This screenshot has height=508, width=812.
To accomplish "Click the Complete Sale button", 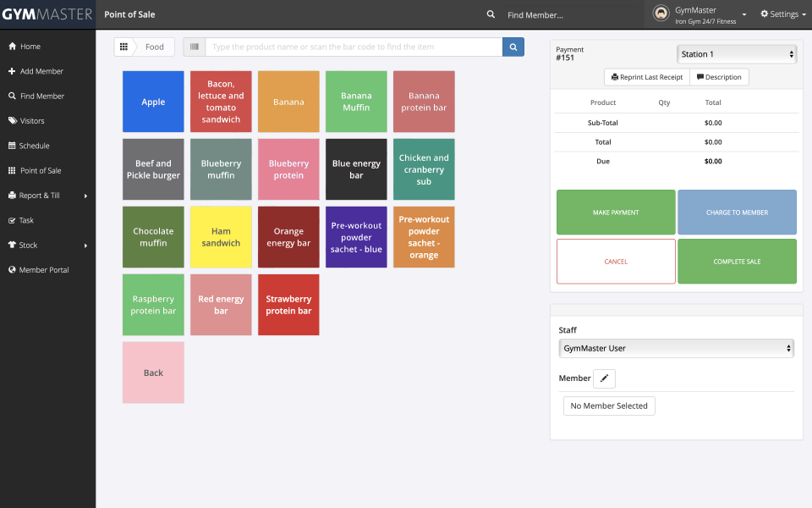I will coord(737,261).
